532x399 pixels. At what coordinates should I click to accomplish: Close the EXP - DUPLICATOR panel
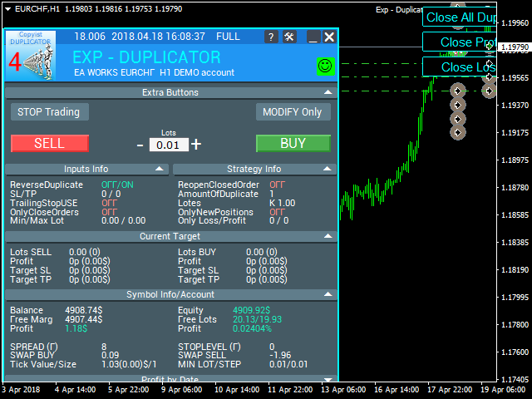pos(329,37)
